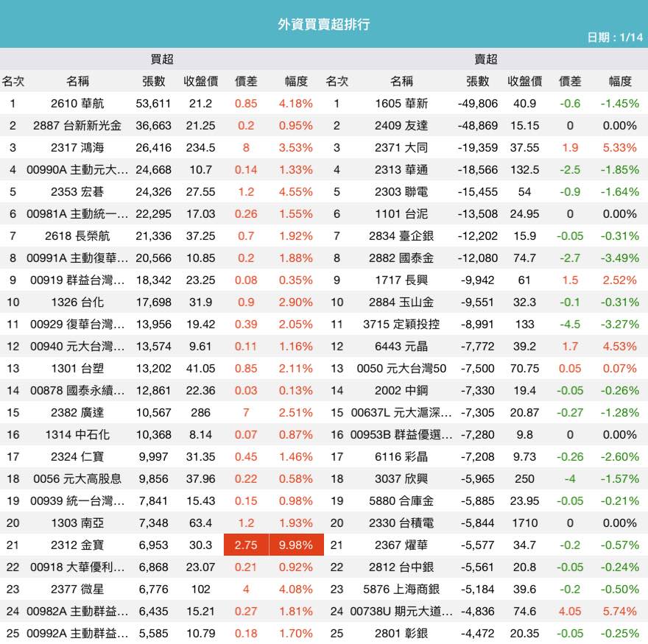
Task: Select the 00991A 主動復華 entry
Action: coord(77,258)
